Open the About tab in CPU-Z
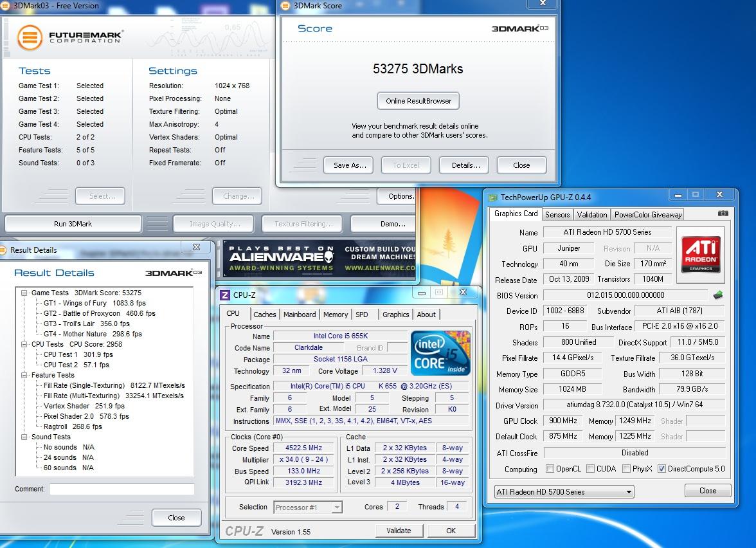This screenshot has width=756, height=548. click(426, 315)
